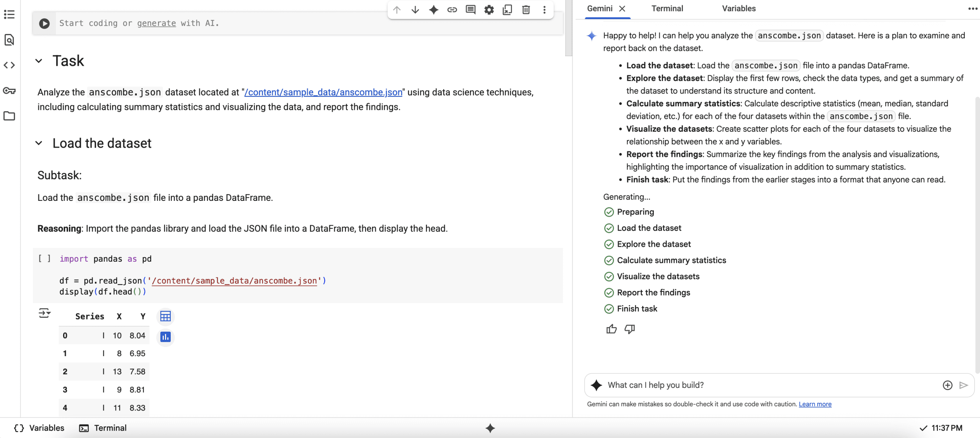Open the files folder sidebar icon

[9, 116]
